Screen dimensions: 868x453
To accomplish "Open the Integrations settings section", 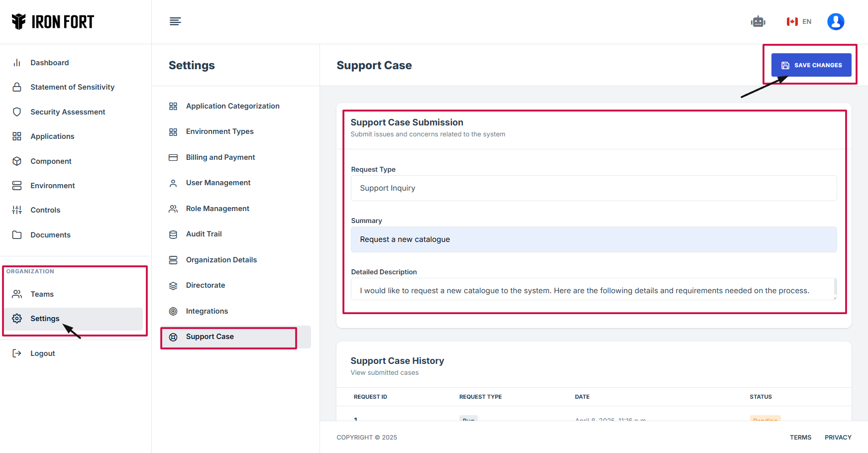I will coord(207,311).
